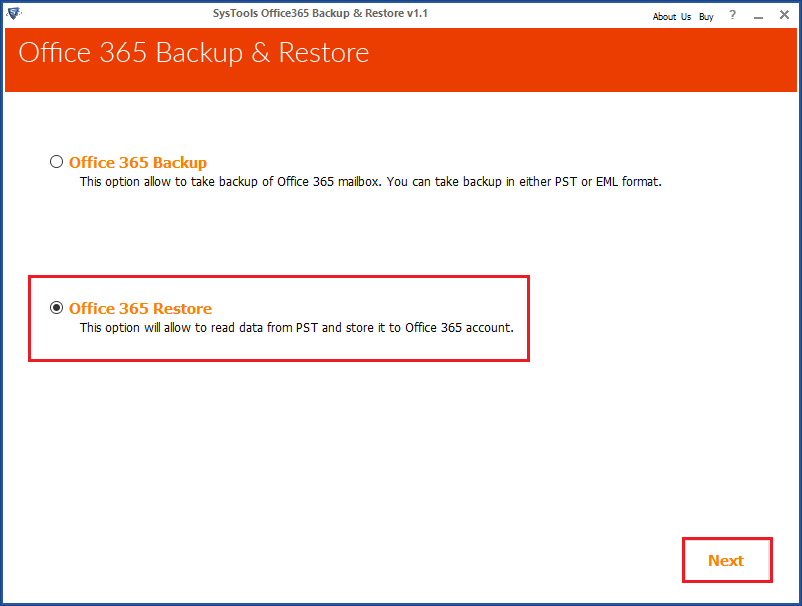The height and width of the screenshot is (606, 802).
Task: Select the Office 365 Backup radio button
Action: click(x=56, y=162)
